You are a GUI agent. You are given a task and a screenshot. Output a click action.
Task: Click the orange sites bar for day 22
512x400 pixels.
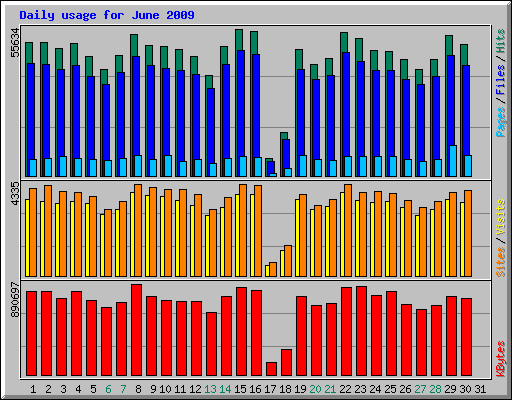point(348,230)
